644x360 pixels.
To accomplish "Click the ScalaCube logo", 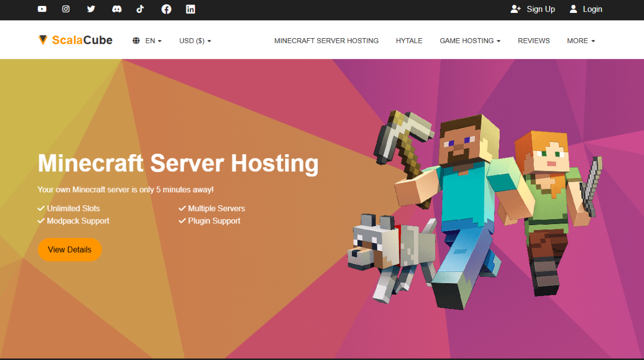I will (x=75, y=40).
